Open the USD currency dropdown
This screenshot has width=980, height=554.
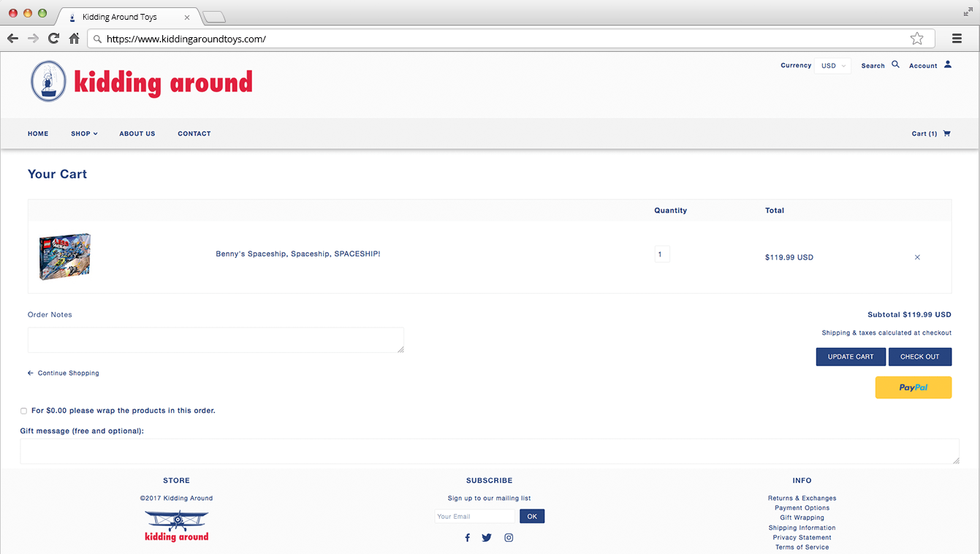click(x=833, y=66)
